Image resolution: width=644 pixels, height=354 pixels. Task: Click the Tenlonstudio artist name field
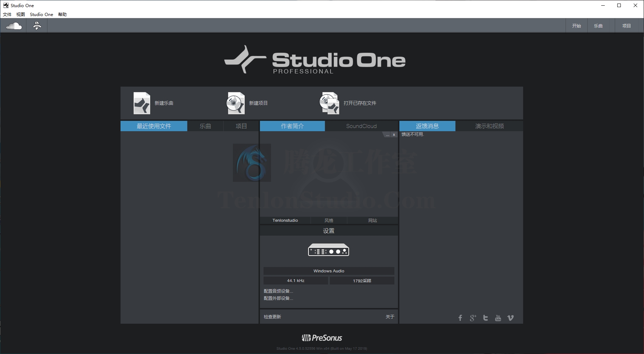pos(285,220)
